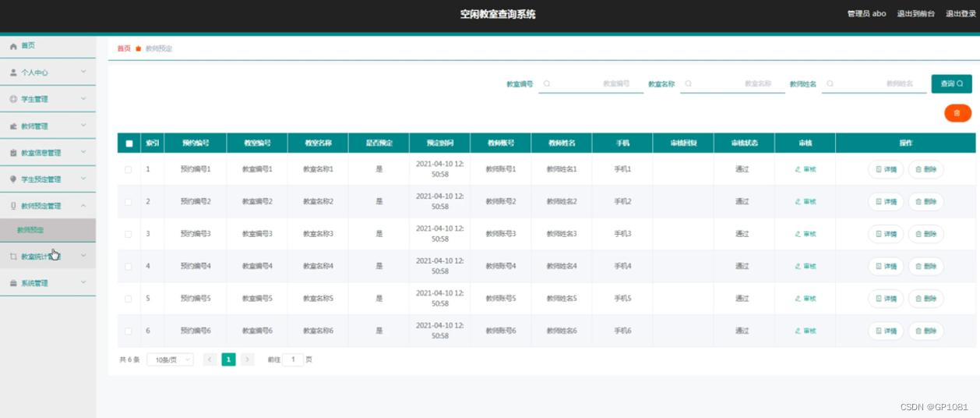Click the 学生预定管理 sidebar icon
This screenshot has height=418, width=980.
click(13, 179)
